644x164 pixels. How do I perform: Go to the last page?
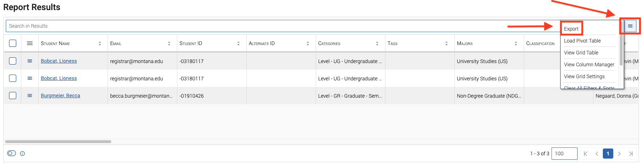tap(631, 154)
